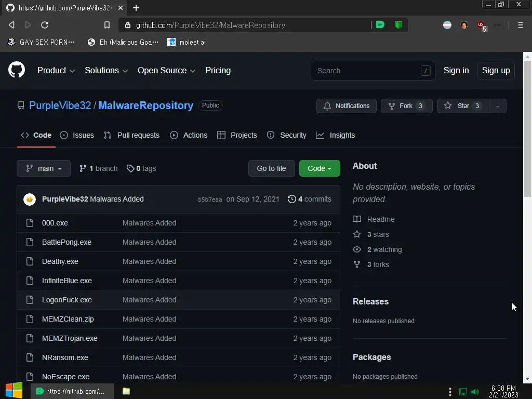Switch to the Issues tab

(77, 135)
